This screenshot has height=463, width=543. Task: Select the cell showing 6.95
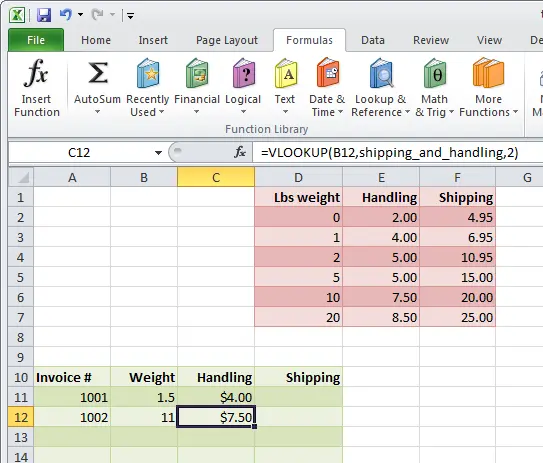(457, 237)
